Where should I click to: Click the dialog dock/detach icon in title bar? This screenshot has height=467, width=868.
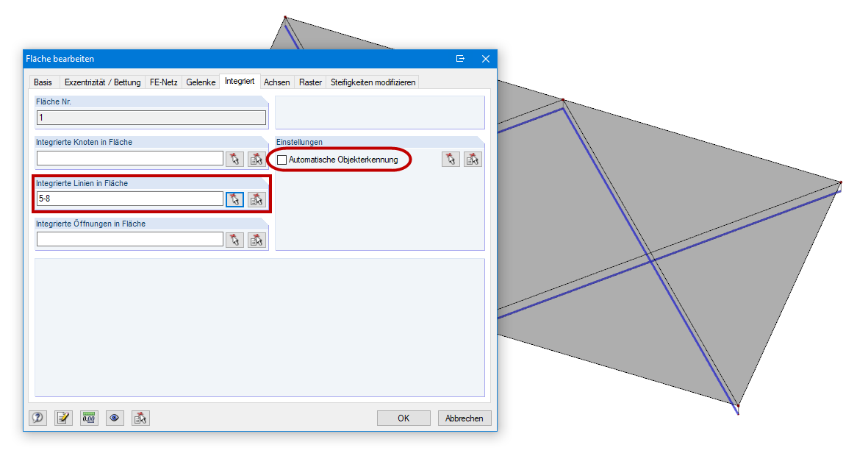click(460, 59)
